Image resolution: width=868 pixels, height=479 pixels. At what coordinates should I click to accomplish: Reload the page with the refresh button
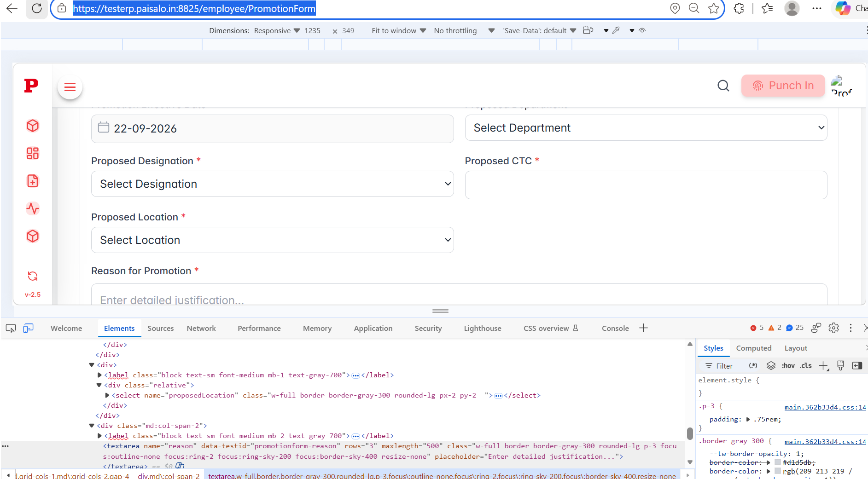point(37,8)
